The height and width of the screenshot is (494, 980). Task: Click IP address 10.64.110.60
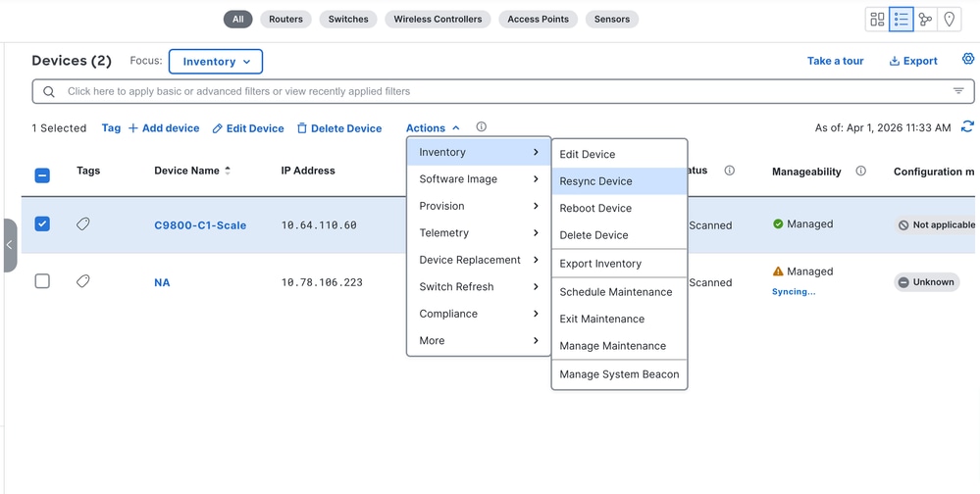(x=319, y=224)
